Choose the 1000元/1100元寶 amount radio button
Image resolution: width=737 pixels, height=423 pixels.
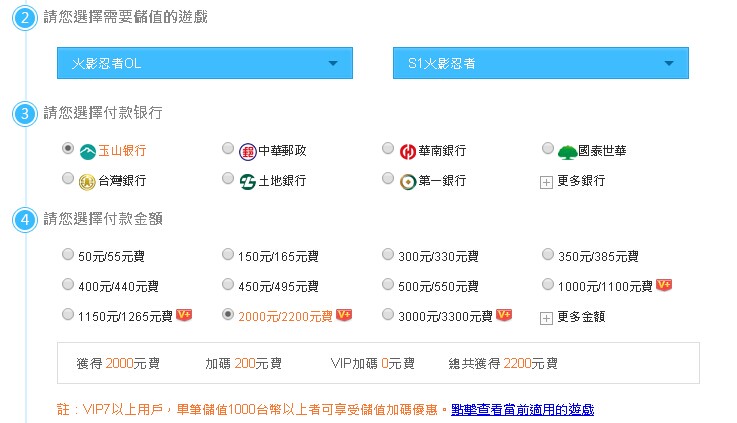tap(548, 284)
